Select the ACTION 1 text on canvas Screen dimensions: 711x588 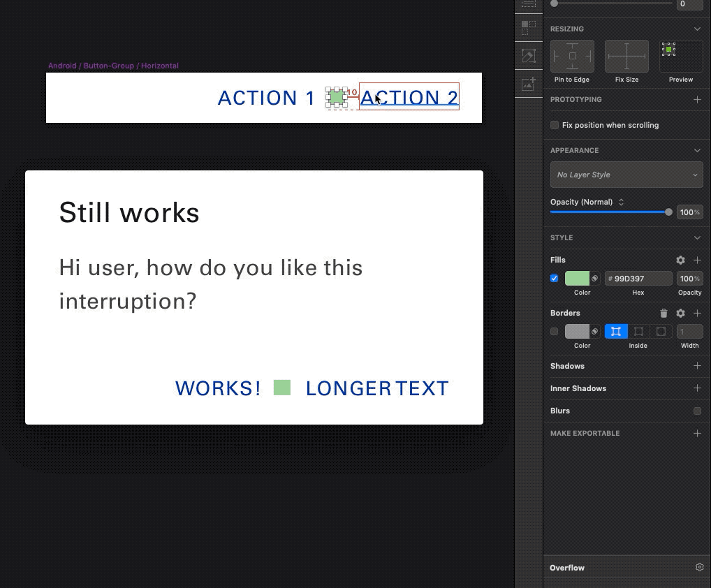pos(266,98)
